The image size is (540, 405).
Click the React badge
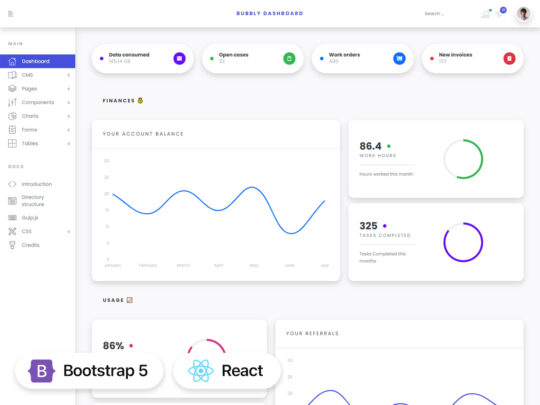click(227, 371)
